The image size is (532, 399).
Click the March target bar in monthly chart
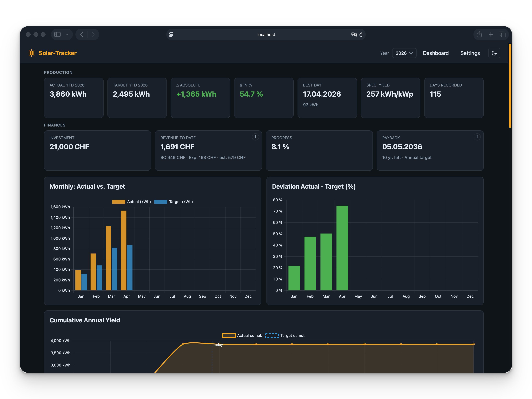[114, 269]
